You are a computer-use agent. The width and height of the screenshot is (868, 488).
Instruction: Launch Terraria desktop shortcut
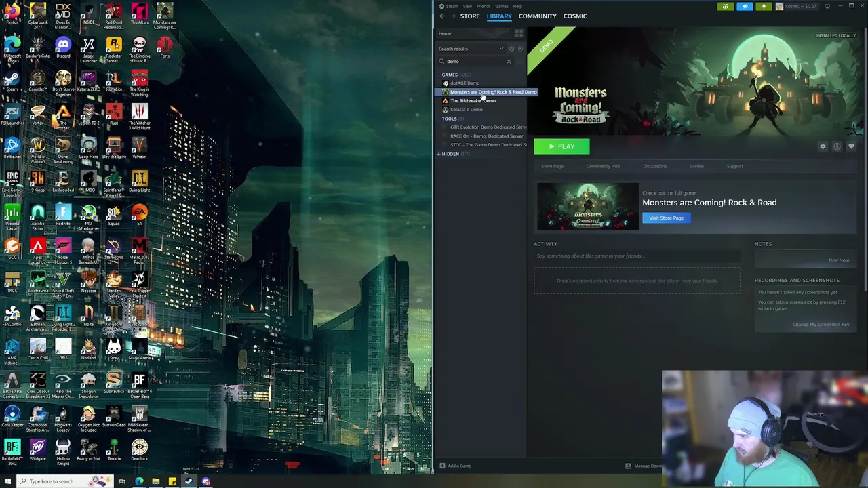(114, 451)
